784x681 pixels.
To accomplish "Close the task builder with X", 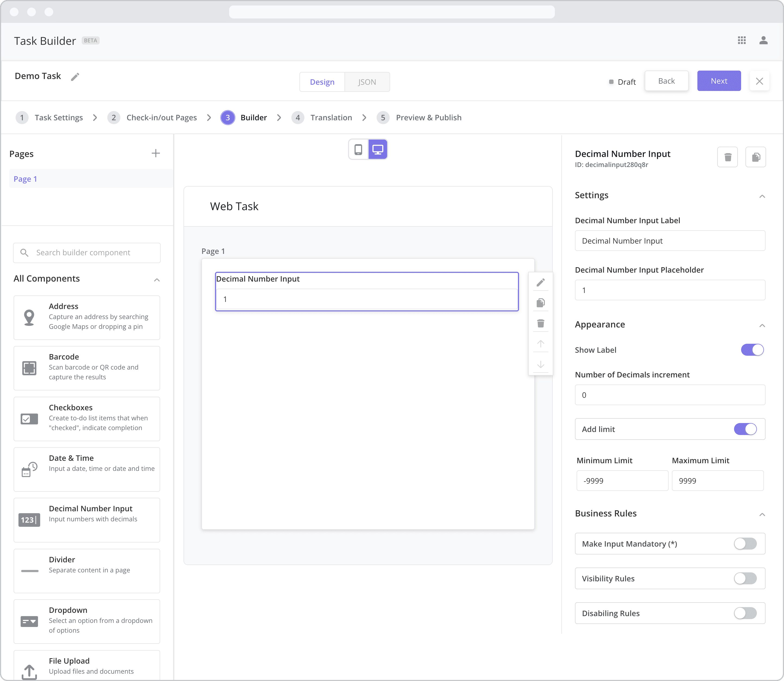I will pyautogui.click(x=759, y=81).
